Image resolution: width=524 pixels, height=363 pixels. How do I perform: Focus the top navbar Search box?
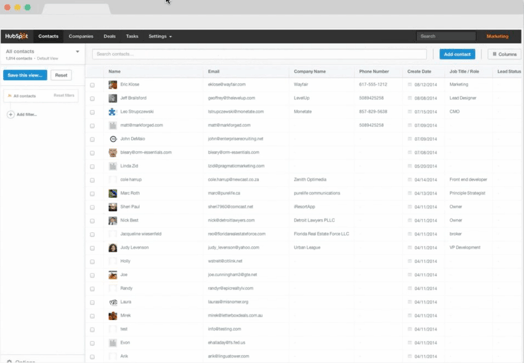point(446,36)
